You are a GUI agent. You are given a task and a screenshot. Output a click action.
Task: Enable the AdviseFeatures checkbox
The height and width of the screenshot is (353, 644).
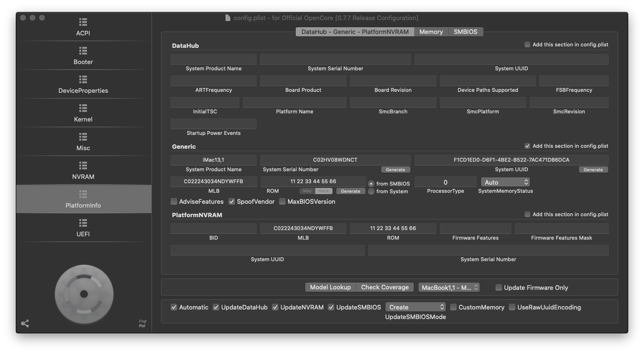click(174, 201)
